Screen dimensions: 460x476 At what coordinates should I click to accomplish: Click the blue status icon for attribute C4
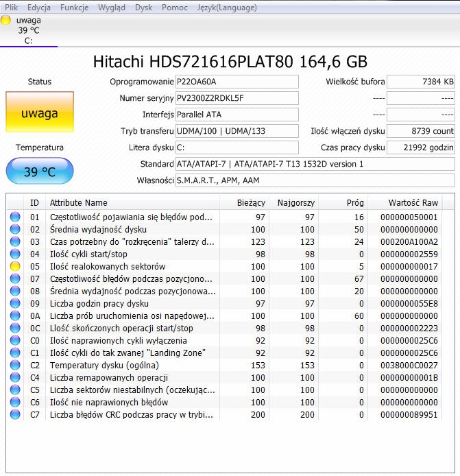[x=15, y=377]
